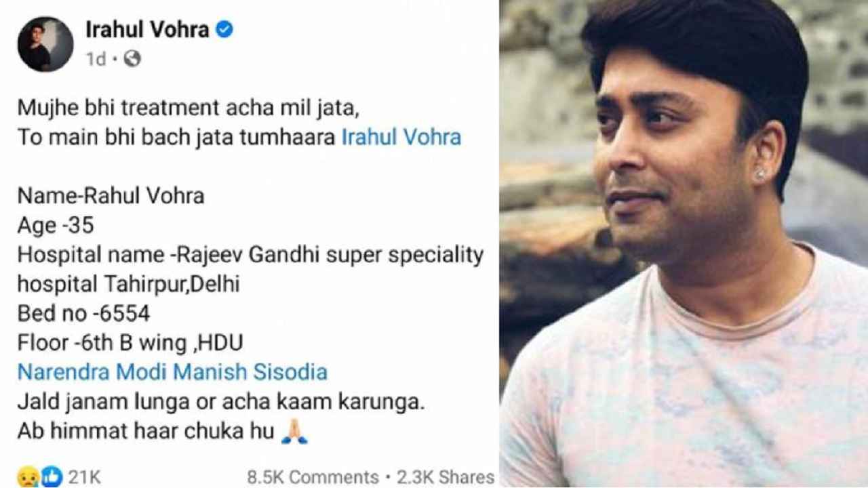Click the folded hands emoji
The image size is (868, 488).
(x=295, y=432)
